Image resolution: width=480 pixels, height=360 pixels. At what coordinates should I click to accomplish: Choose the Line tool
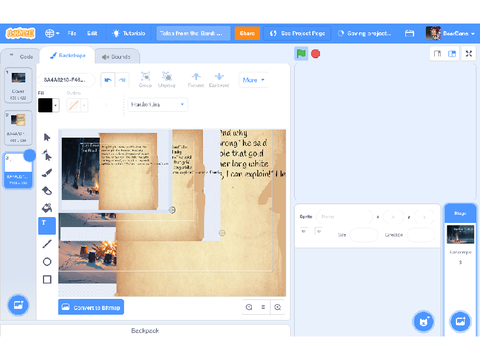pyautogui.click(x=47, y=244)
